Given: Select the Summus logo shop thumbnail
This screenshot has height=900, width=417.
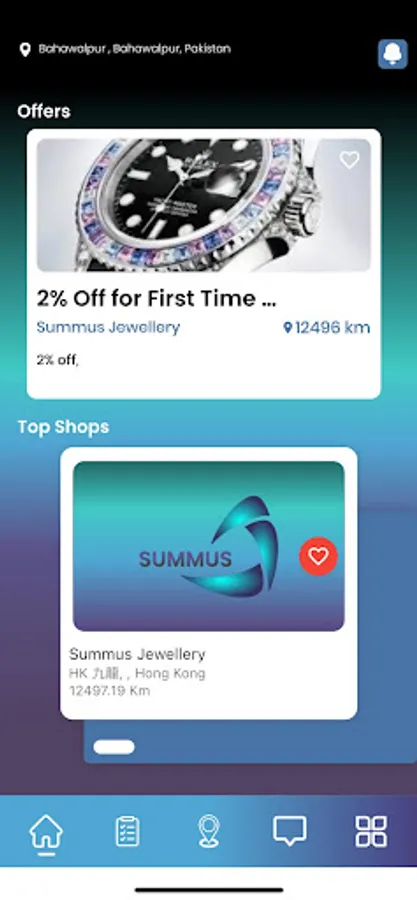Looking at the screenshot, I should [209, 546].
